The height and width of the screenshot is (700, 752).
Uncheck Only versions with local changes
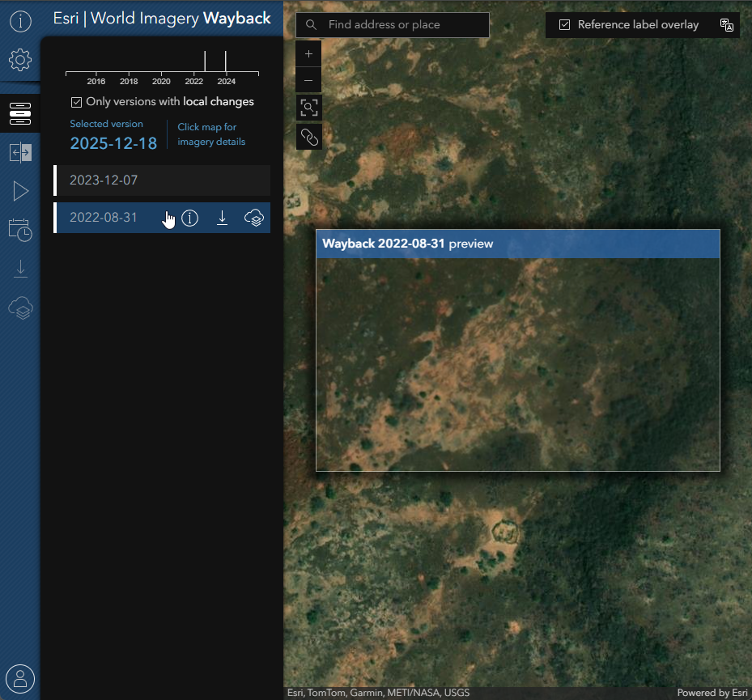(77, 102)
